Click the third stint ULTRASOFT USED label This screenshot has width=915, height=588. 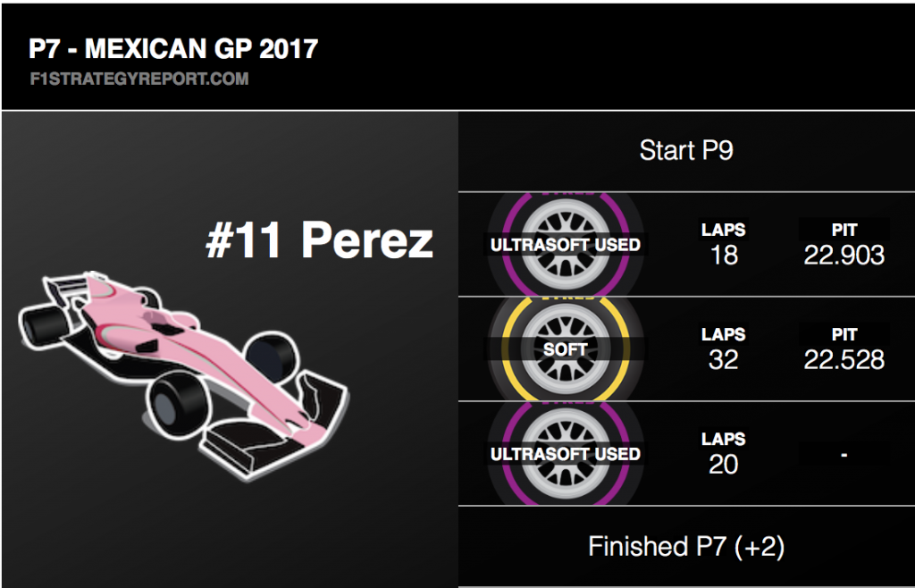tap(565, 454)
